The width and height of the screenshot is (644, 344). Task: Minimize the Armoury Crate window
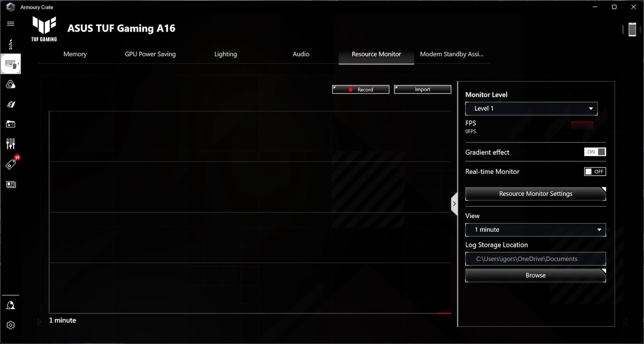pos(595,7)
